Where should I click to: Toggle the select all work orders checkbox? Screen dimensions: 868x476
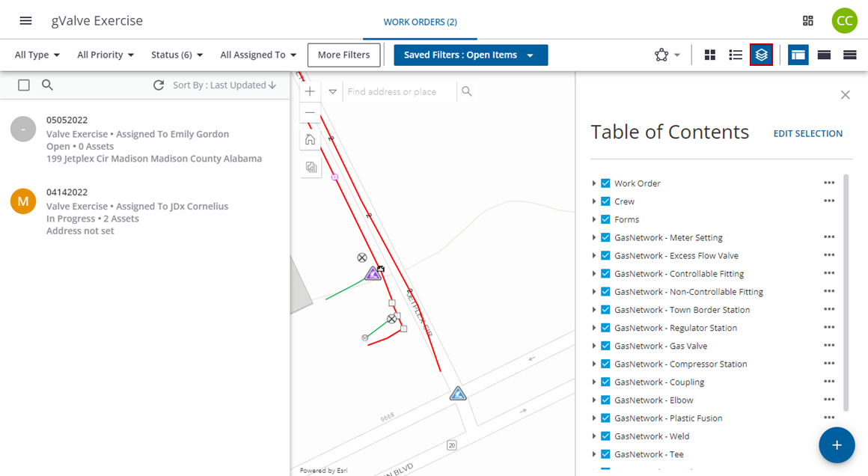[x=24, y=85]
